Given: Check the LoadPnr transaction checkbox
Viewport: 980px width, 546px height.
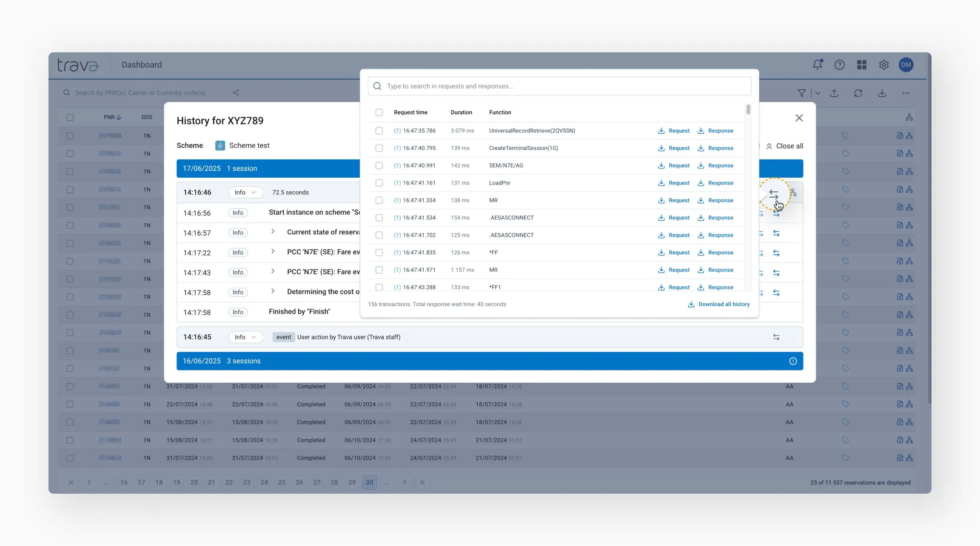Looking at the screenshot, I should coord(379,183).
